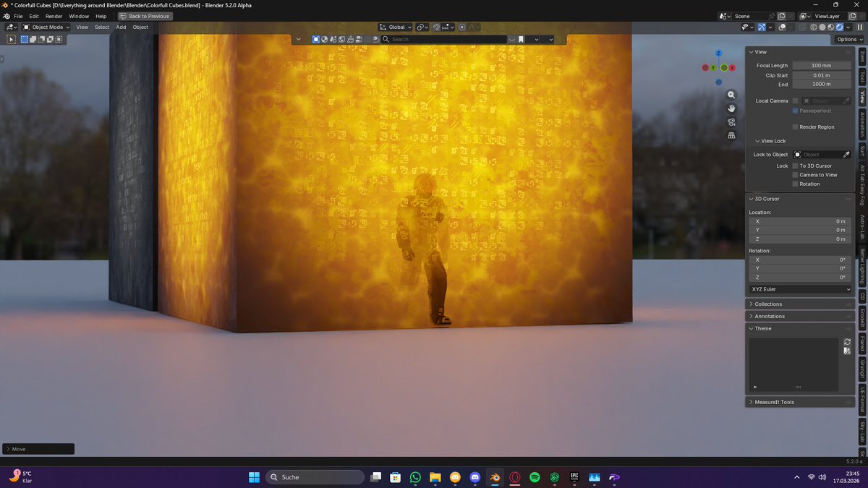Switch perspective/orthographic grid gizmo

point(731,135)
